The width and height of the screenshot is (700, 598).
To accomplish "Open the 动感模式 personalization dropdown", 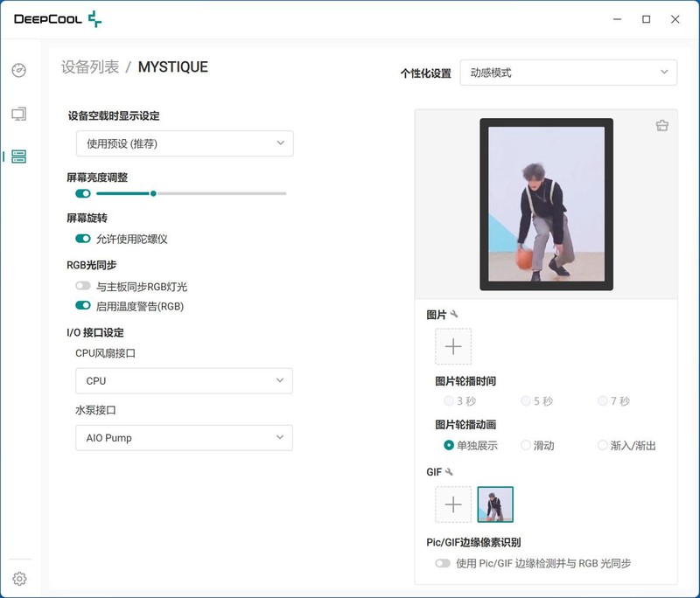I will pos(569,72).
